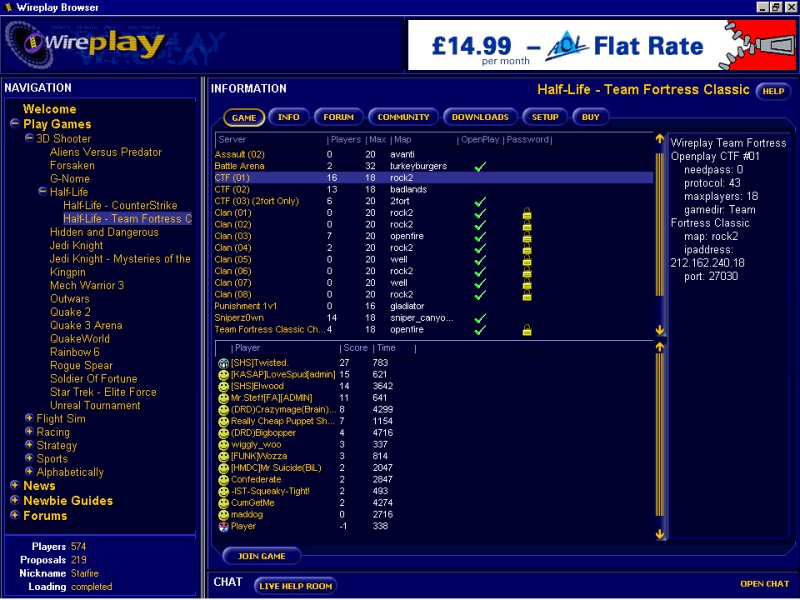
Task: Expand the Racing category
Action: pyautogui.click(x=30, y=431)
